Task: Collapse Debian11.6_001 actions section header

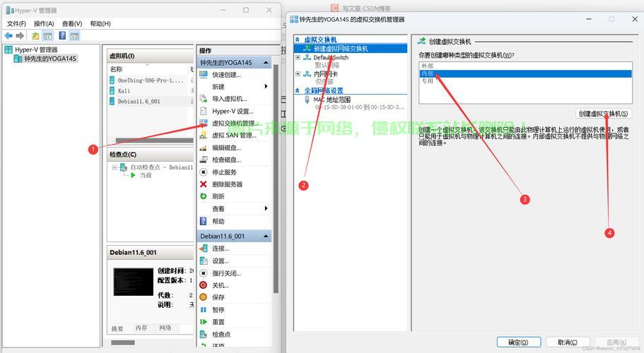Action: click(x=266, y=236)
